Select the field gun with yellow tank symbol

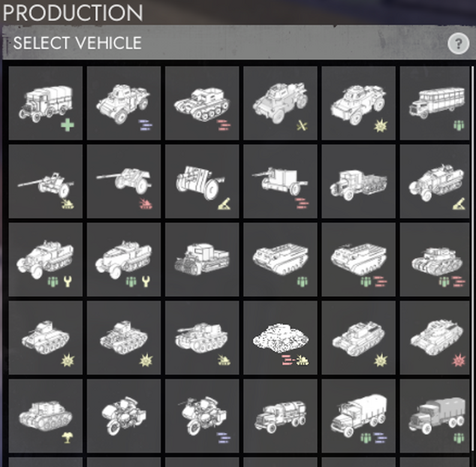[x=46, y=182]
